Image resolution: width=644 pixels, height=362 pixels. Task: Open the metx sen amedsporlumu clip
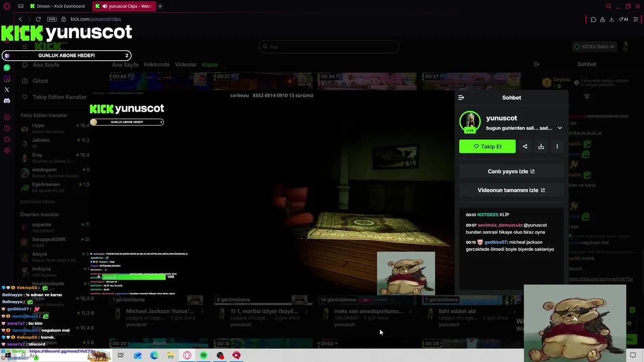pos(369,311)
